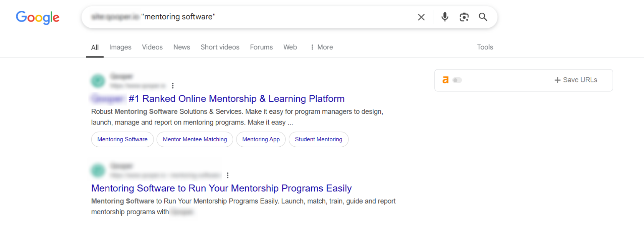Open '#1 Ranked Online Mentorship & Learning Platform' result
Screen dimensions: 644x227
pyautogui.click(x=236, y=99)
